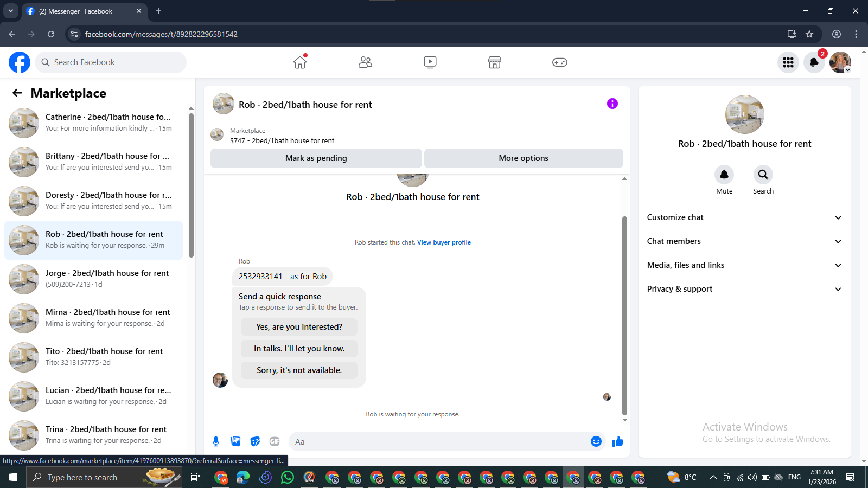Mute the conversation with the bell icon
This screenshot has width=868, height=488.
click(724, 175)
